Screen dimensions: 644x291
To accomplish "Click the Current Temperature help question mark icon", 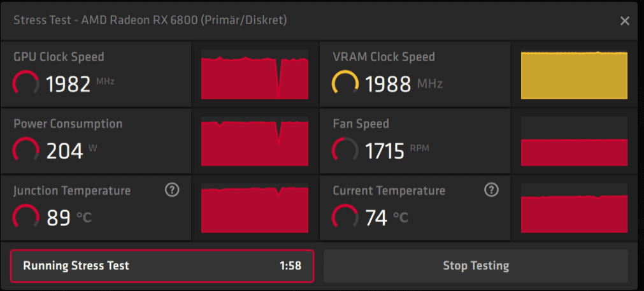I will (x=491, y=190).
